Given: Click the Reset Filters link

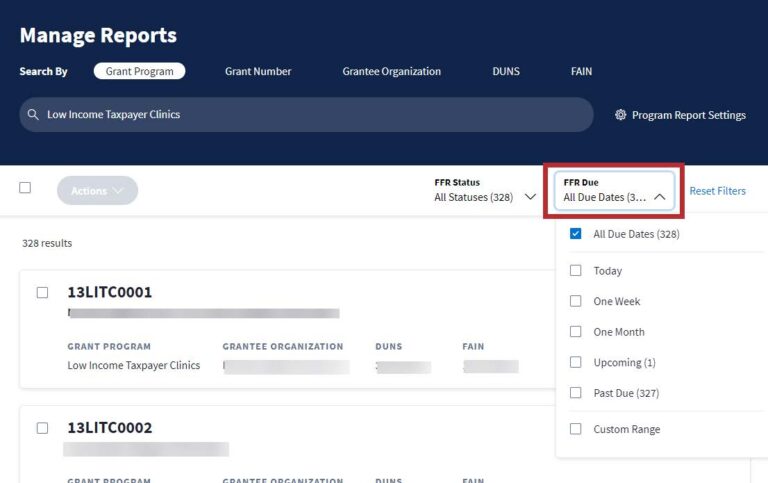Looking at the screenshot, I should click(x=717, y=191).
